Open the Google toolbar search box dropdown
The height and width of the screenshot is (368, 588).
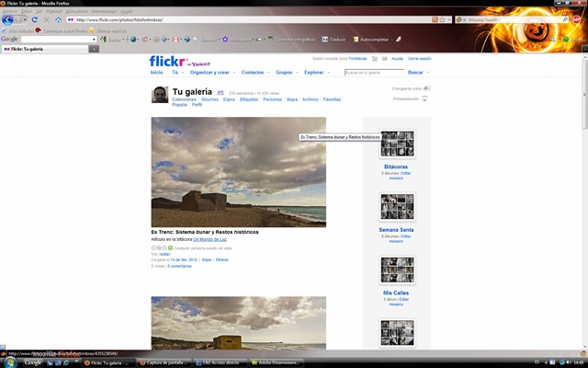[x=94, y=39]
